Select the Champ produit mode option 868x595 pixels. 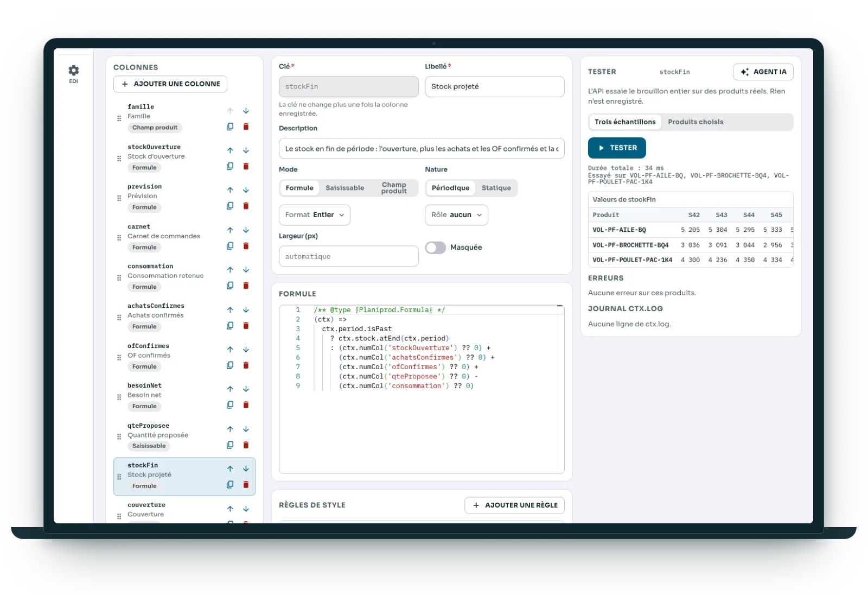(x=394, y=188)
